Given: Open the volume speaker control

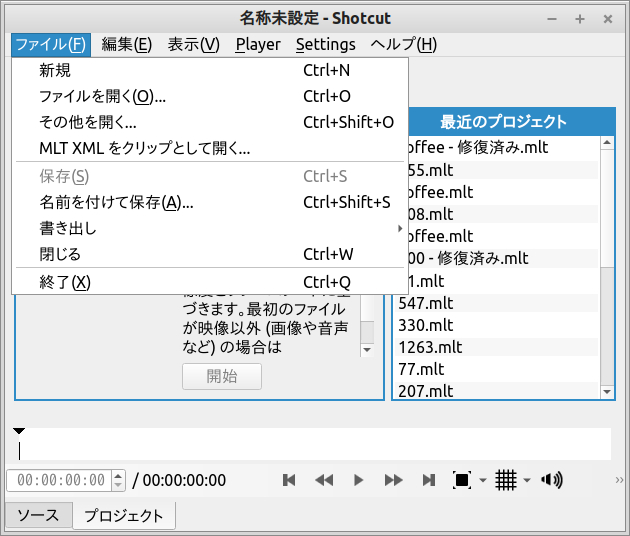Looking at the screenshot, I should (x=551, y=480).
